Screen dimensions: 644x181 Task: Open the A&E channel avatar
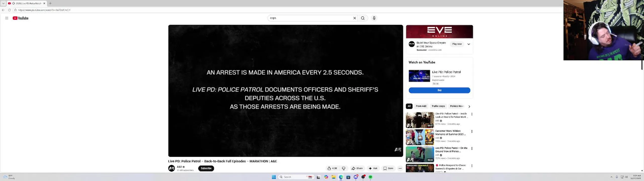[x=172, y=168]
